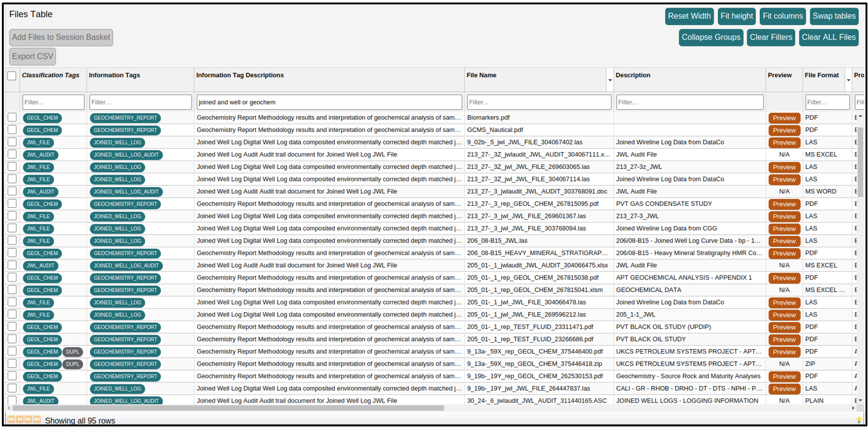The height and width of the screenshot is (427, 868).
Task: Preview PVT BLACK OIL STUDY (UPDIP) file
Action: pos(784,327)
